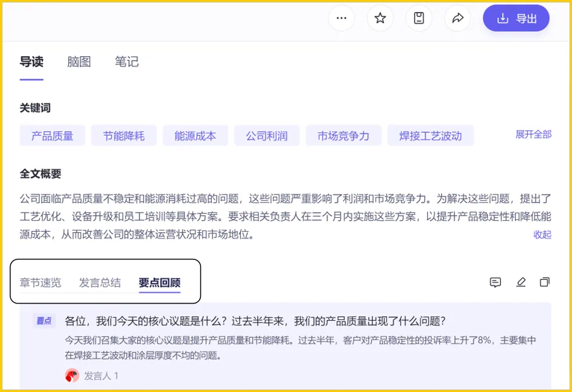Select the 导读 tab
This screenshot has width=572, height=392.
point(32,62)
